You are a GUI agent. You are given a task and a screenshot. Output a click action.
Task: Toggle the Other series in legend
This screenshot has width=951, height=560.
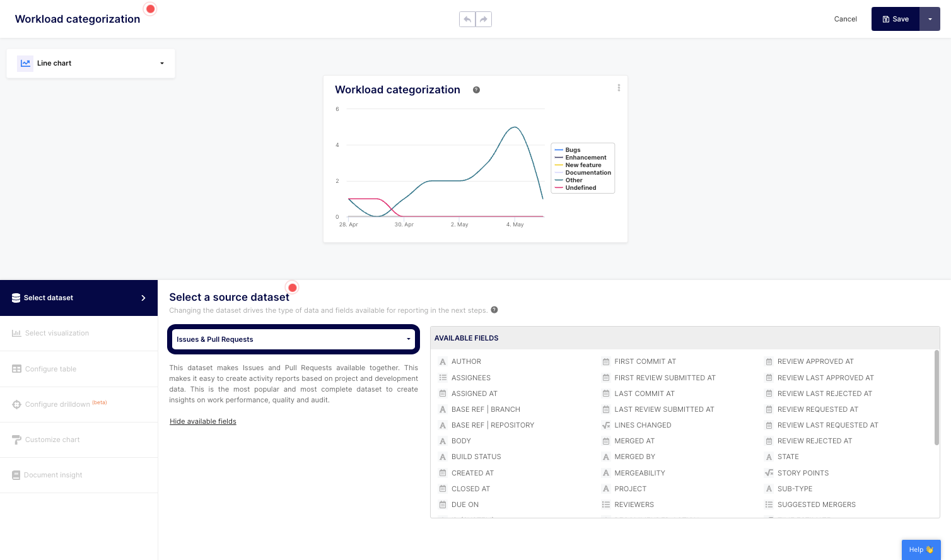573,180
